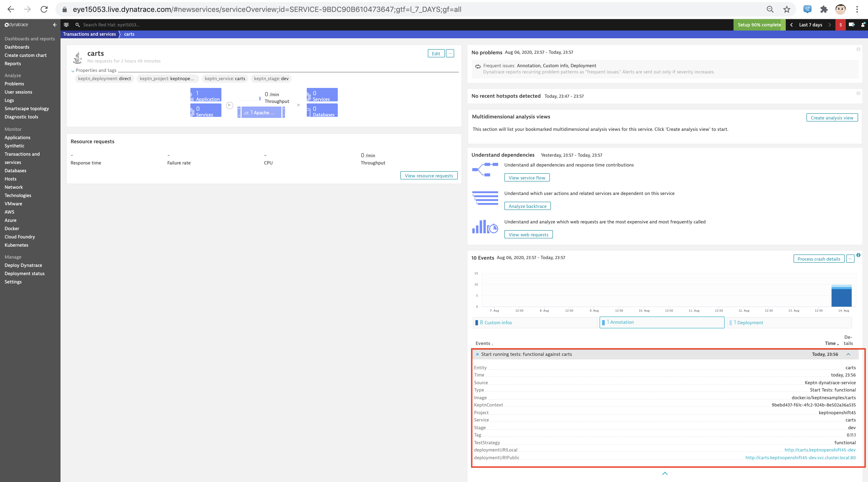Screen dimensions: 868x482
Task: Open the chat icon beside the search
Action: tap(66, 25)
